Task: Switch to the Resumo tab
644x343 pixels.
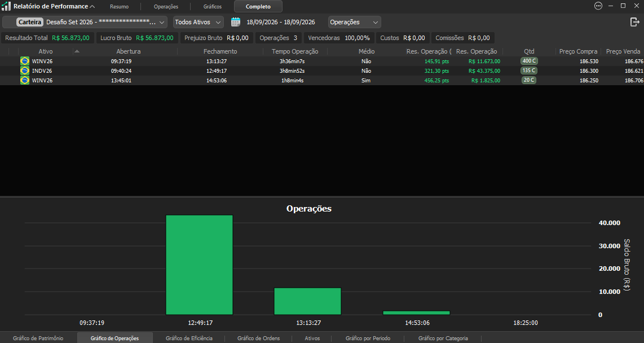Action: coord(119,7)
